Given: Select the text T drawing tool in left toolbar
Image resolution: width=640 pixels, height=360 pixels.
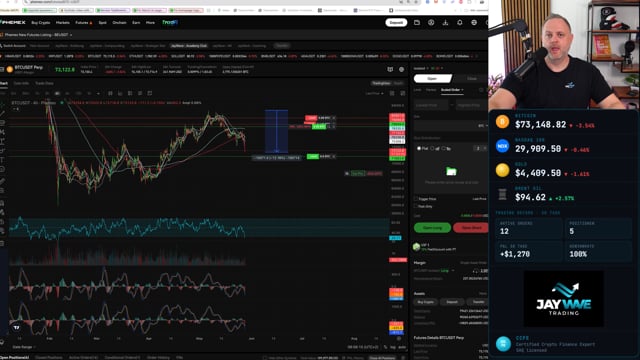Looking at the screenshot, I should click(2, 160).
